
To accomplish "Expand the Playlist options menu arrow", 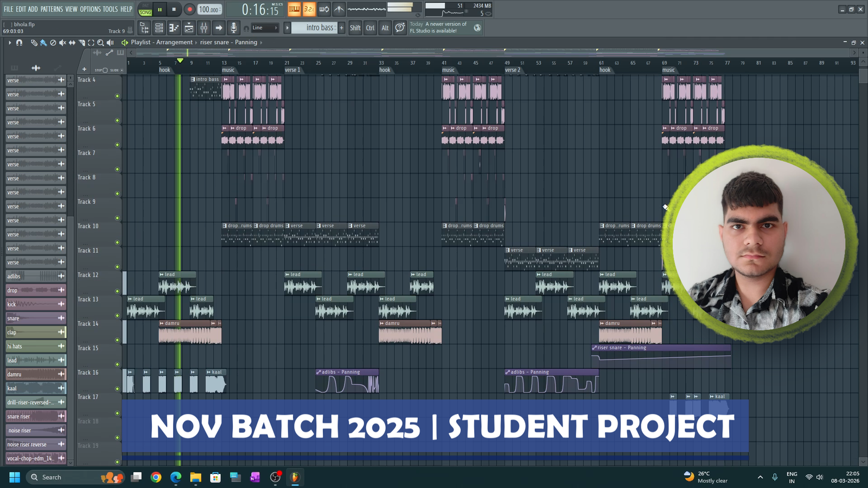I will (x=9, y=42).
